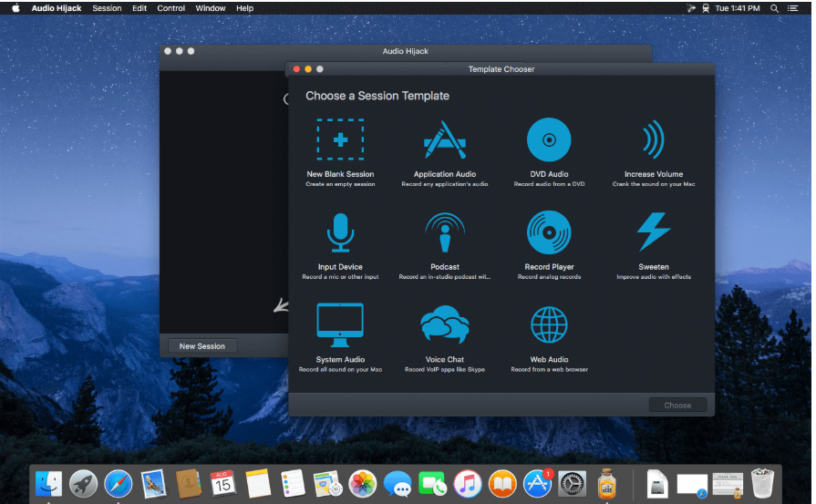Click the "Record a mic or other input" text
Screen dimensions: 816x504
[340, 277]
